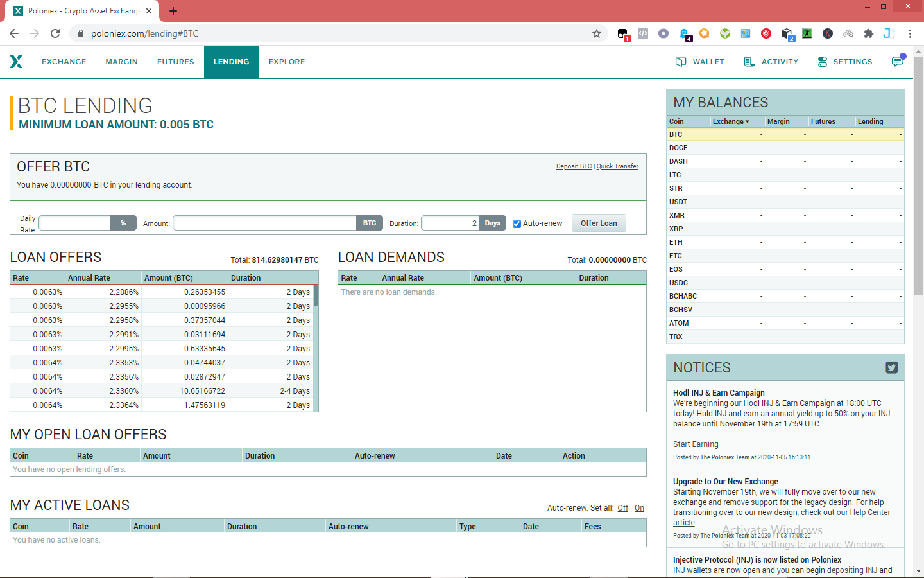Open the Quick Transfer link

(617, 166)
